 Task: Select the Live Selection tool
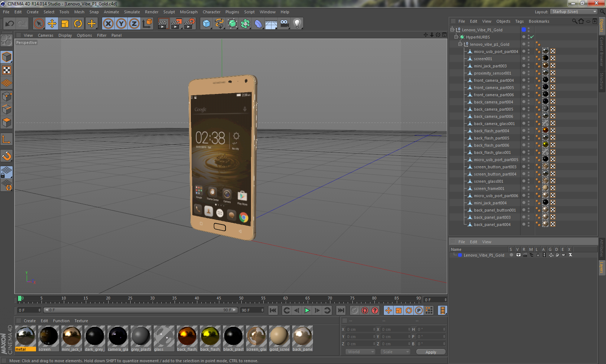tap(39, 24)
